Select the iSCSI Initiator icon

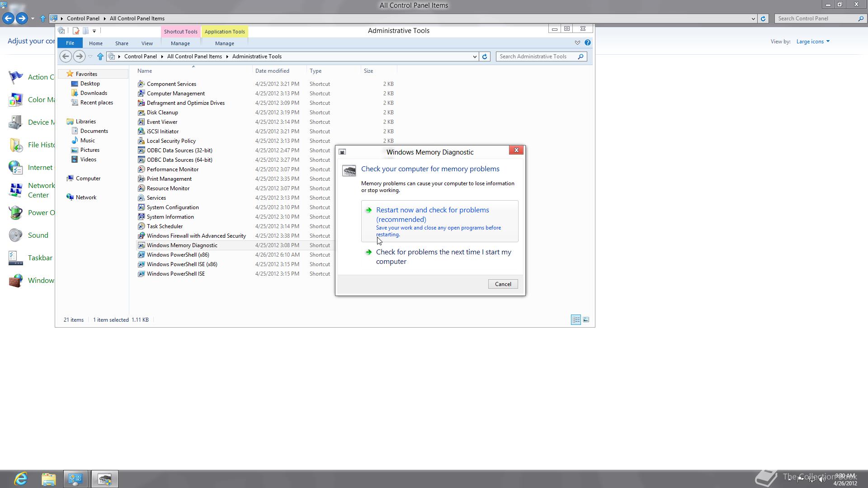click(141, 131)
